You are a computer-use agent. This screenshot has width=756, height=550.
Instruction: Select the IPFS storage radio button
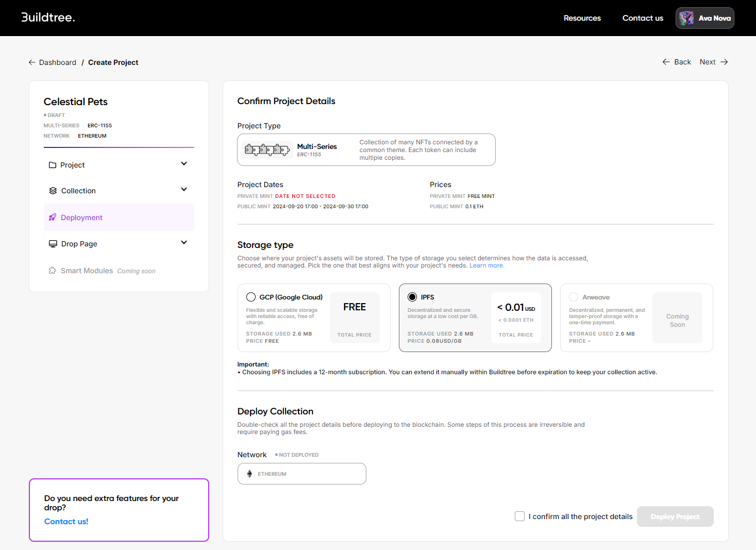tap(412, 297)
